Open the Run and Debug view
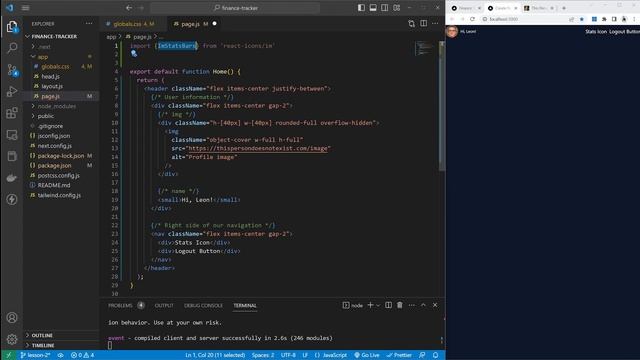Screen dimensions: 640x360 12,91
